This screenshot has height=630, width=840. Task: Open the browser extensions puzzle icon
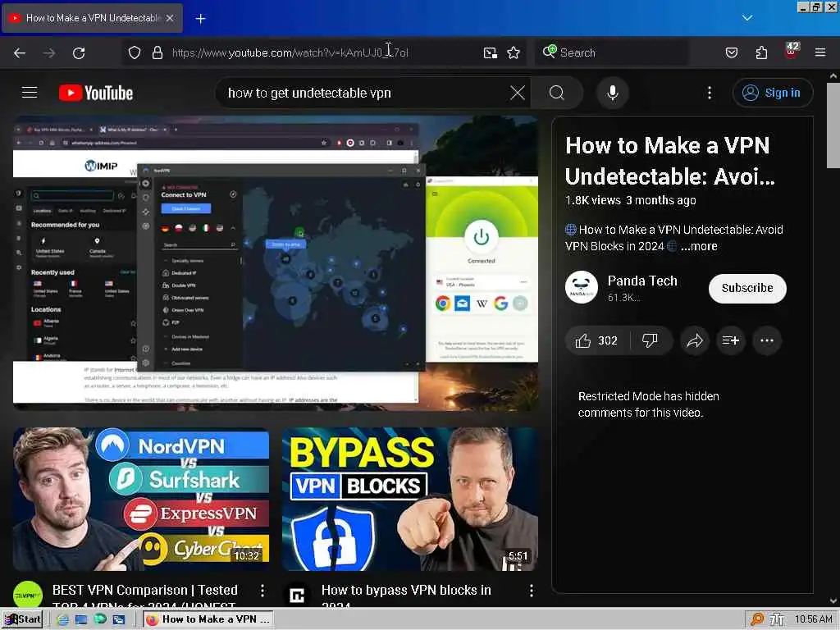(761, 52)
